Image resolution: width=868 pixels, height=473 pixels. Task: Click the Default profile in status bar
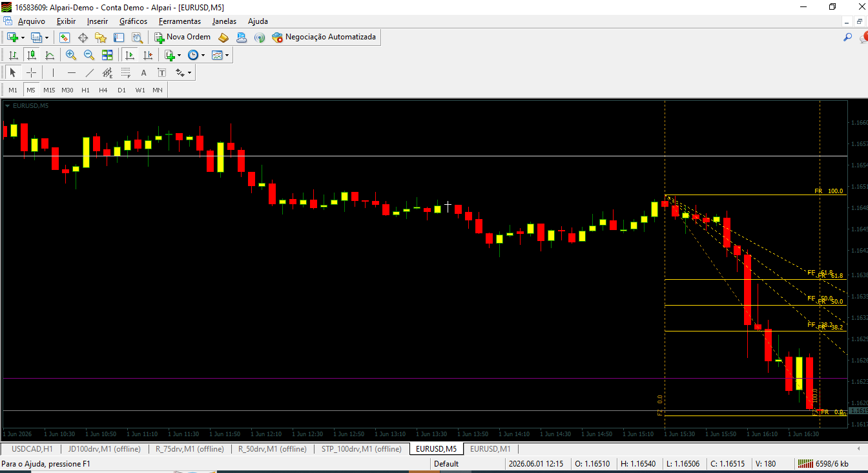click(446, 464)
